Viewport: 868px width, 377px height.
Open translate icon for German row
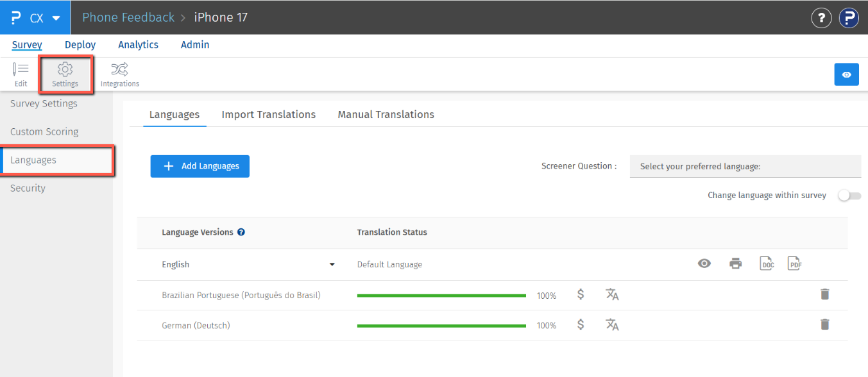pos(612,324)
